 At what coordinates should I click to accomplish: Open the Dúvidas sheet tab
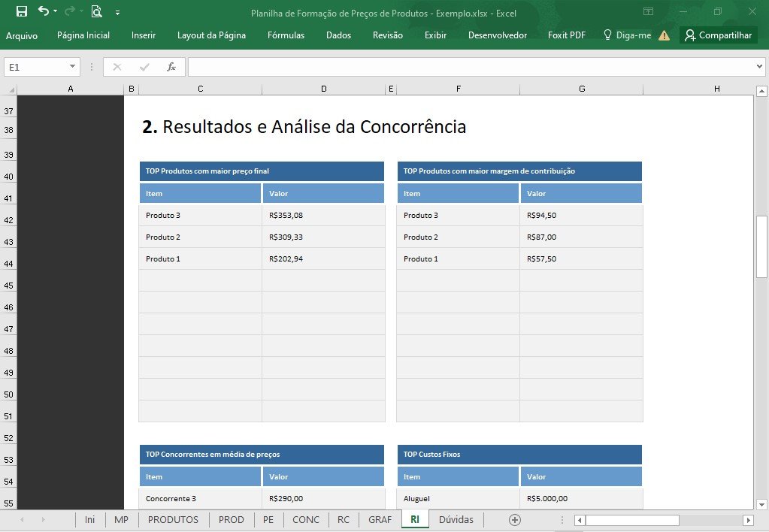[x=456, y=520]
